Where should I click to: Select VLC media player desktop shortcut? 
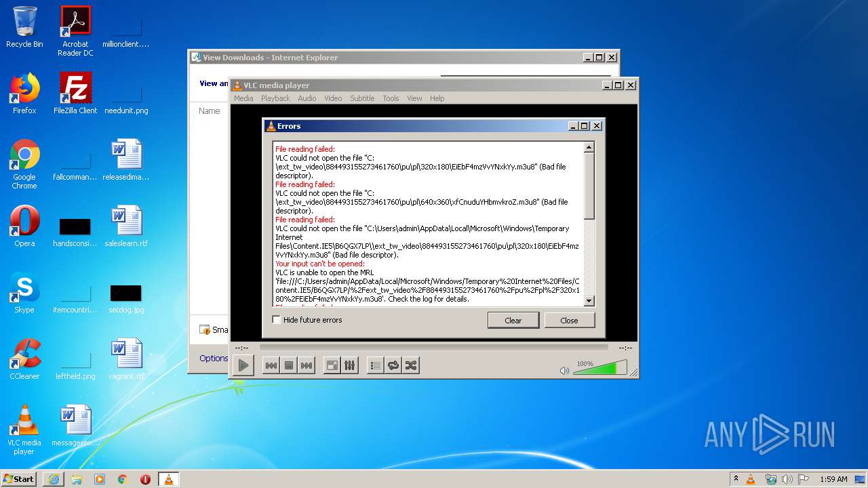click(x=24, y=430)
